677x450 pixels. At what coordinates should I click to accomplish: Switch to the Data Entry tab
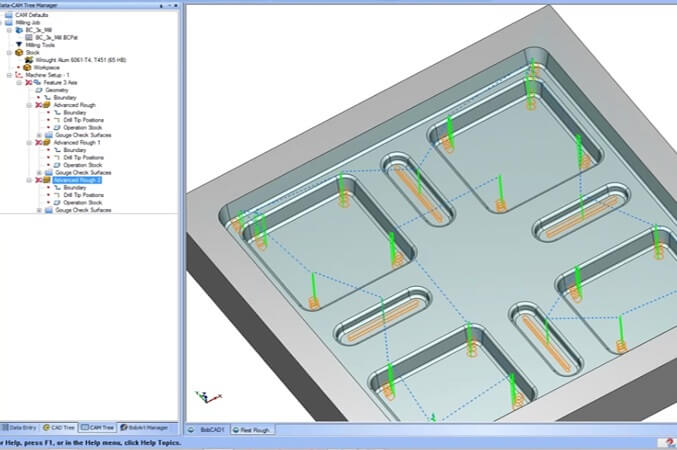[x=19, y=428]
